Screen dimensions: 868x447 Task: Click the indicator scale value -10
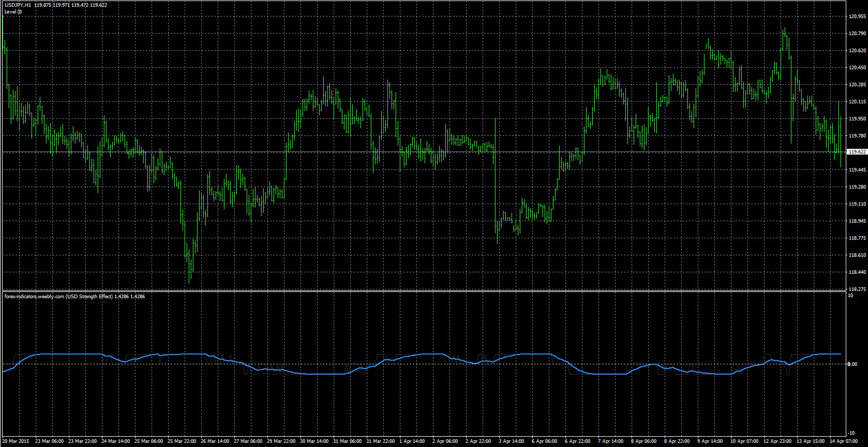(x=851, y=433)
